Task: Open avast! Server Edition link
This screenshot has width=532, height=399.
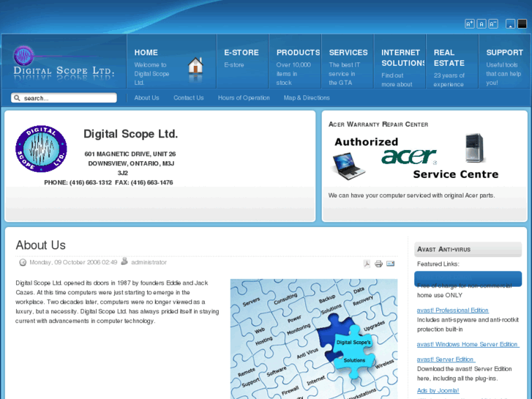Action: click(x=446, y=359)
